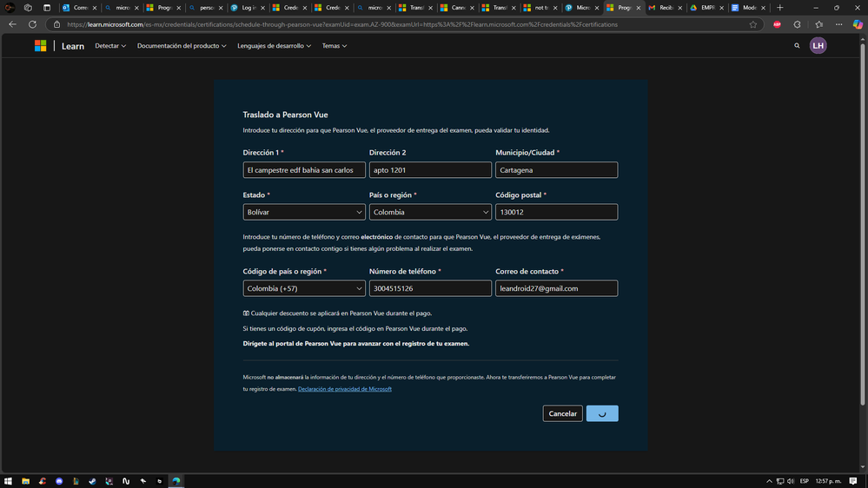
Task: Click the ESP language indicator
Action: (x=805, y=481)
